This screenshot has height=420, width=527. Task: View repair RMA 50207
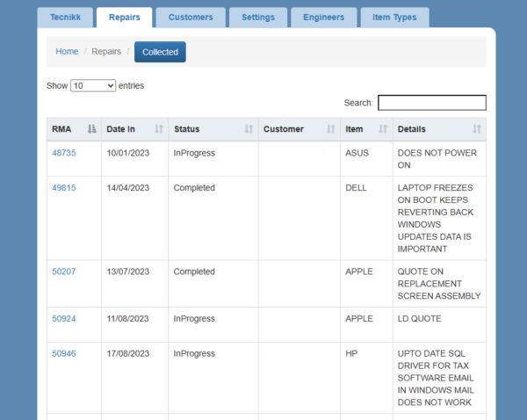(64, 272)
